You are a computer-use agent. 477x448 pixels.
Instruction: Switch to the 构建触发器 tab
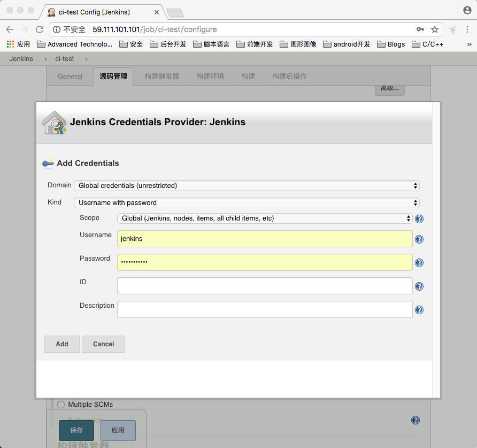[x=162, y=77]
